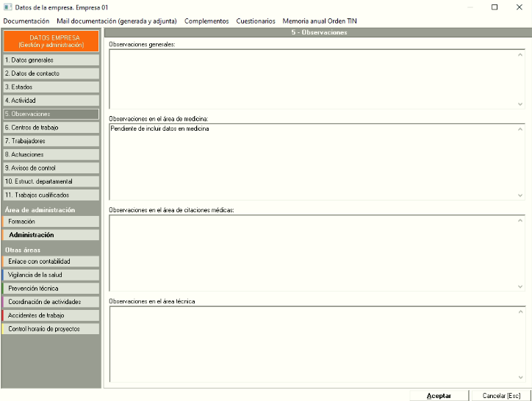The width and height of the screenshot is (532, 401).
Task: Open the Cuestionarios menu
Action: (256, 21)
